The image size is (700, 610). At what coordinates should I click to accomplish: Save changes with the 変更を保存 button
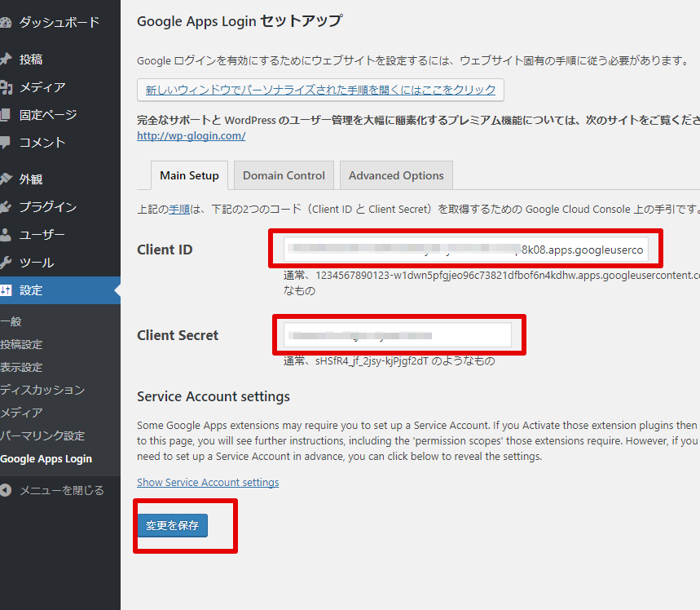(x=172, y=525)
